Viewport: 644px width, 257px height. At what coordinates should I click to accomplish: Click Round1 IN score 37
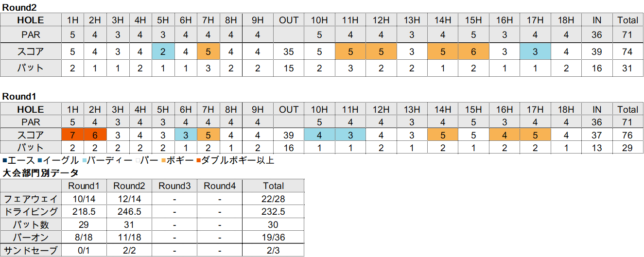(597, 135)
